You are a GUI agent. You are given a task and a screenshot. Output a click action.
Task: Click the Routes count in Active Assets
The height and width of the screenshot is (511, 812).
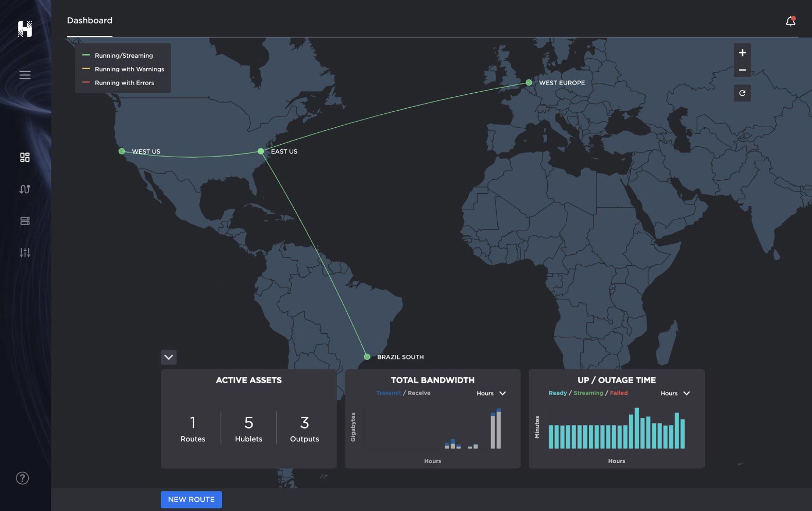[193, 429]
